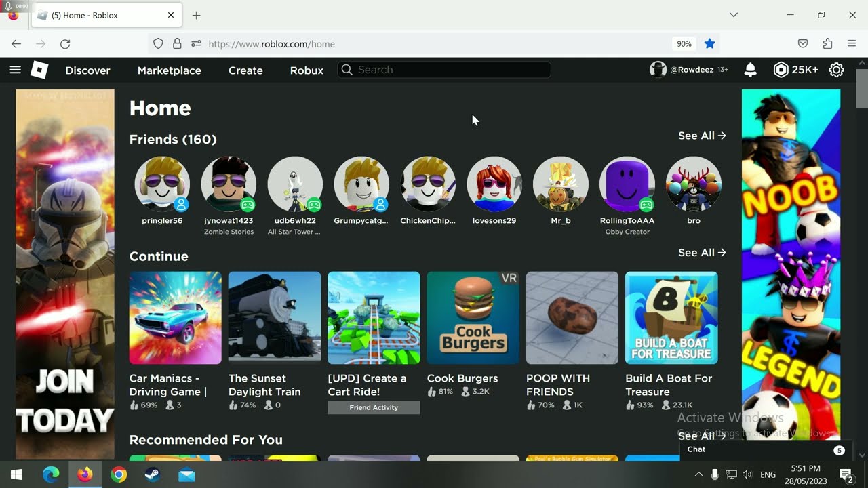Open the settings gear icon
The height and width of the screenshot is (488, 868).
836,70
